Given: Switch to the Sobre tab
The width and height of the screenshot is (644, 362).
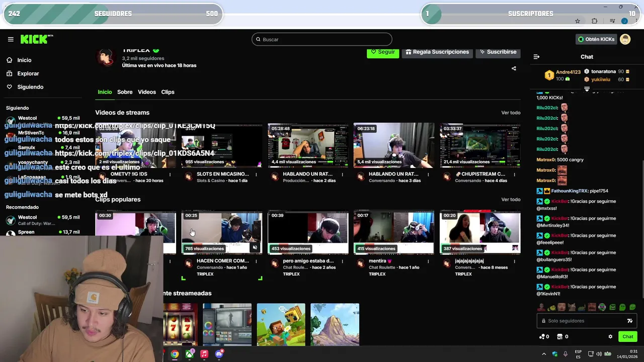Looking at the screenshot, I should click(x=125, y=92).
